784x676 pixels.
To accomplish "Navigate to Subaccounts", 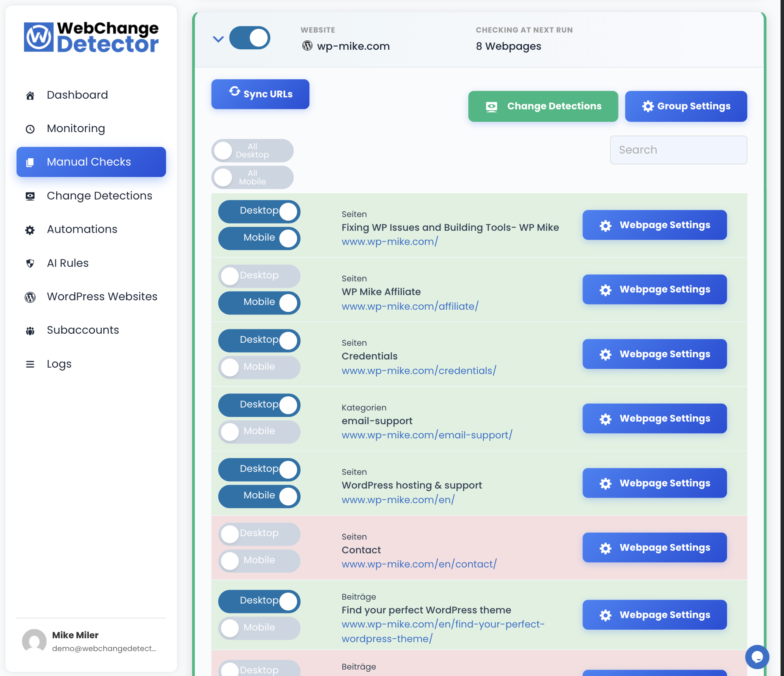I will click(91, 330).
